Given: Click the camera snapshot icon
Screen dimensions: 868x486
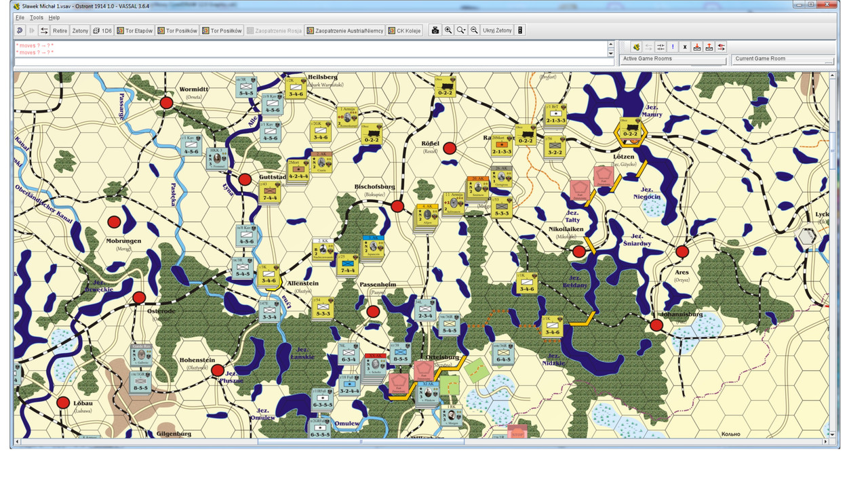Looking at the screenshot, I should tap(435, 31).
